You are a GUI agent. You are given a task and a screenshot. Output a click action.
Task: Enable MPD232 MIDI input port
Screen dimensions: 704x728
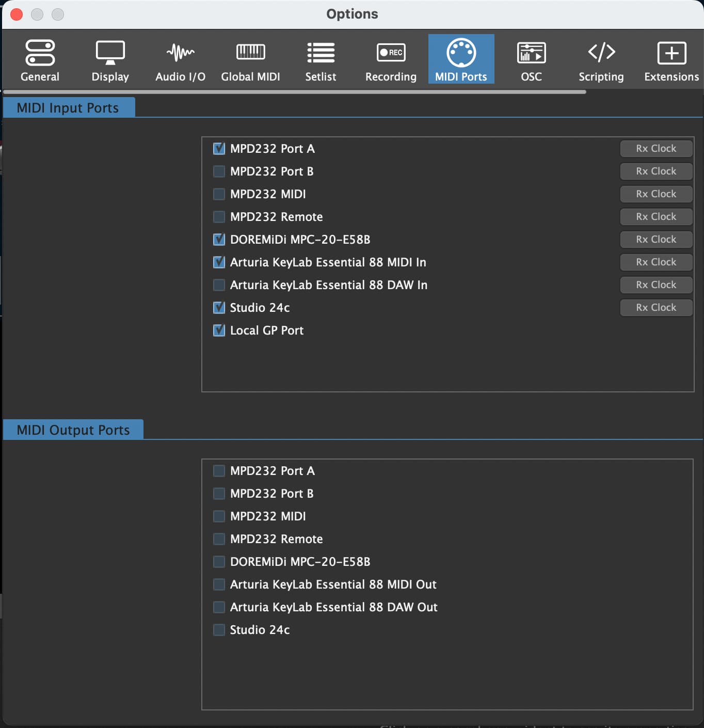point(219,194)
